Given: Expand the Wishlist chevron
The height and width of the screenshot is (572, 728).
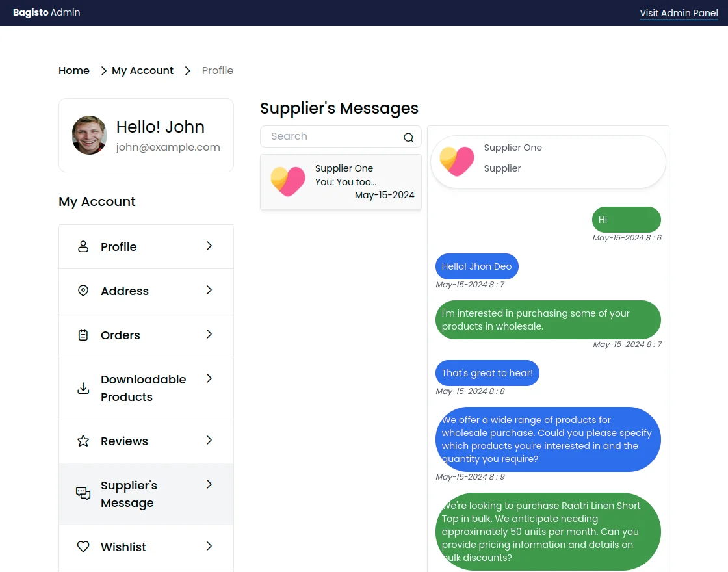Looking at the screenshot, I should 209,547.
